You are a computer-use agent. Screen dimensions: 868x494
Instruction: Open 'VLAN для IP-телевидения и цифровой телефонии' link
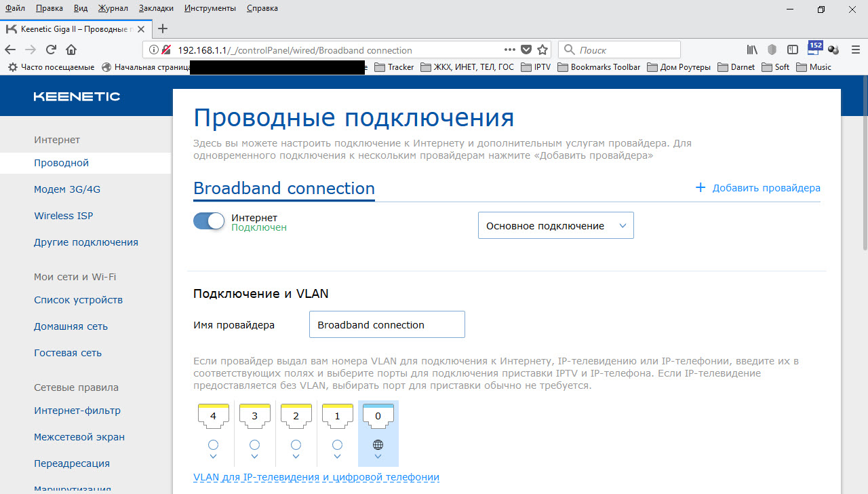[317, 477]
